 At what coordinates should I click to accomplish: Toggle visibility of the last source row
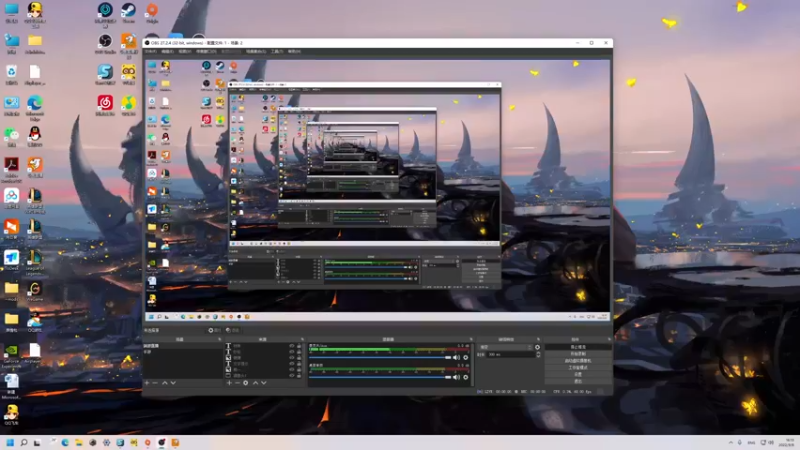pyautogui.click(x=292, y=376)
